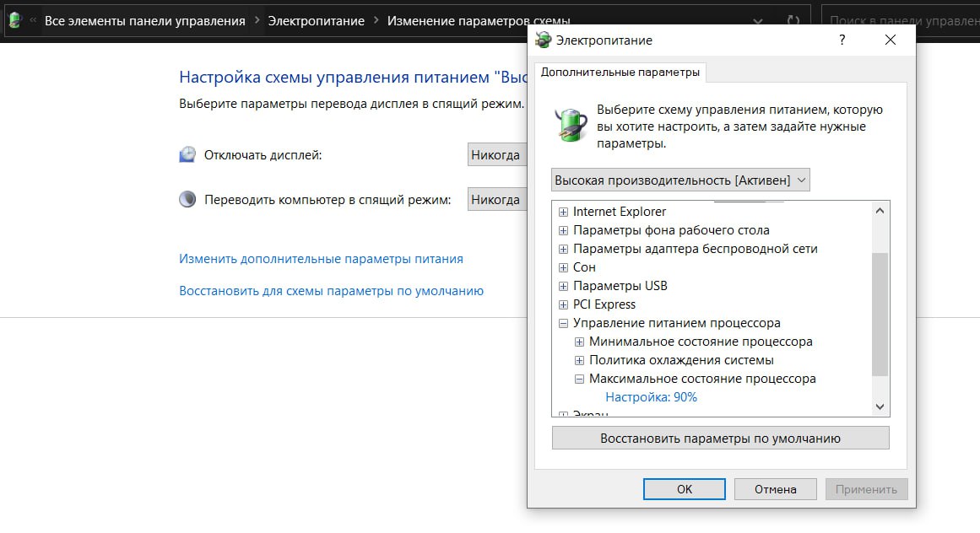Click the battery icon in dialog title
Image resolution: width=980 pixels, height=533 pixels.
(x=544, y=40)
